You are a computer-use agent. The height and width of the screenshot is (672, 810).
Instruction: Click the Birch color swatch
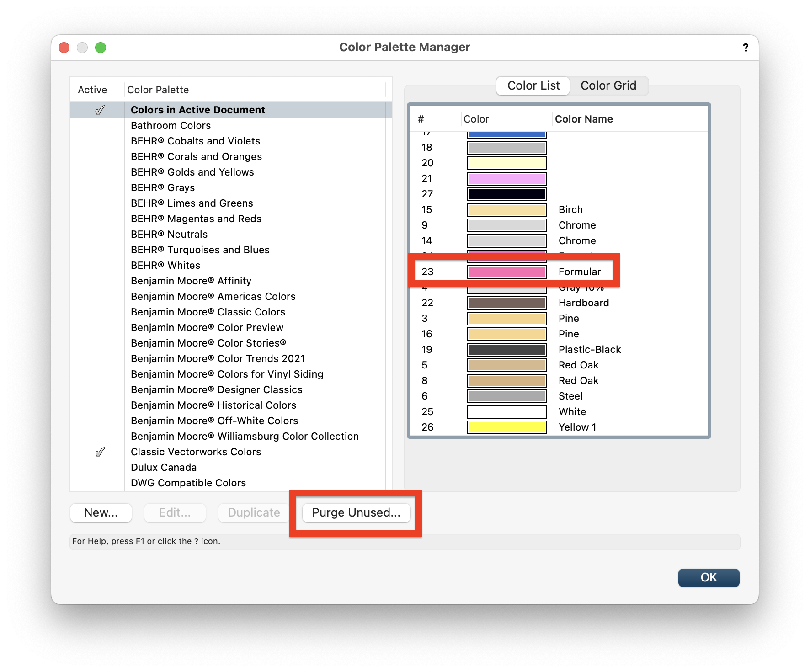[506, 209]
